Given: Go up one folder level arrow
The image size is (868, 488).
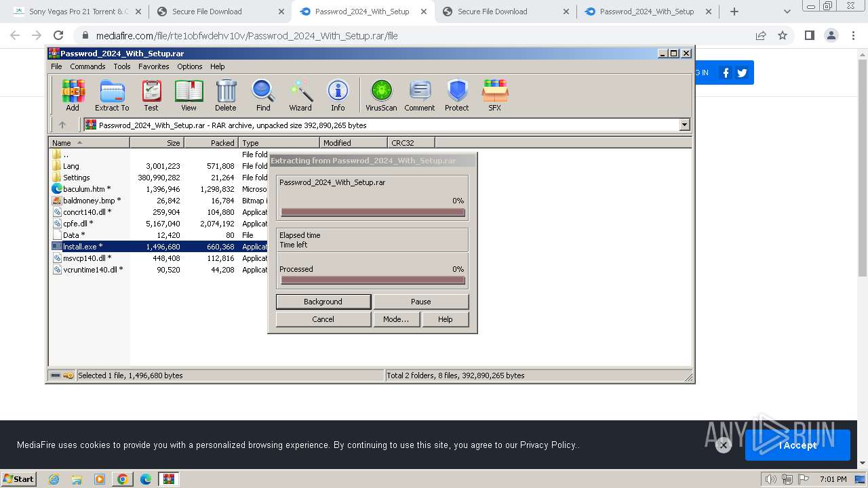Looking at the screenshot, I should [x=62, y=125].
